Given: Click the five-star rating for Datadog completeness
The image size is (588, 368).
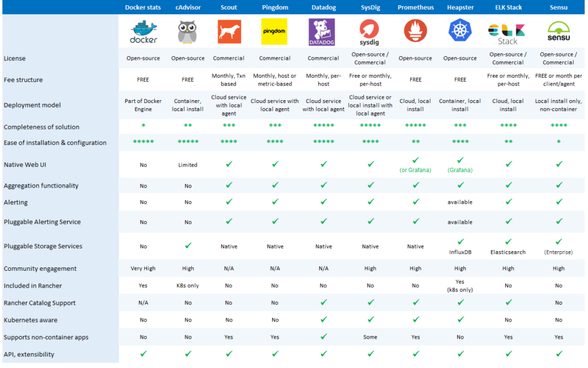Looking at the screenshot, I should tap(323, 126).
